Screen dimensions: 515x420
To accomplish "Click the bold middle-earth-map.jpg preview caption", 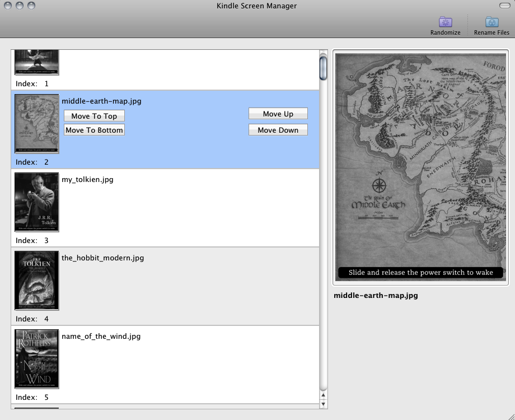I will (376, 296).
